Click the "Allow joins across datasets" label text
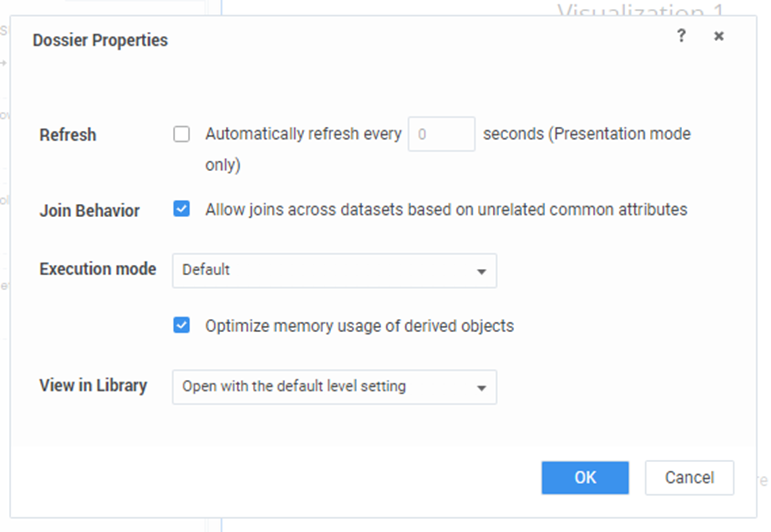Image resolution: width=771 pixels, height=532 pixels. tap(446, 210)
